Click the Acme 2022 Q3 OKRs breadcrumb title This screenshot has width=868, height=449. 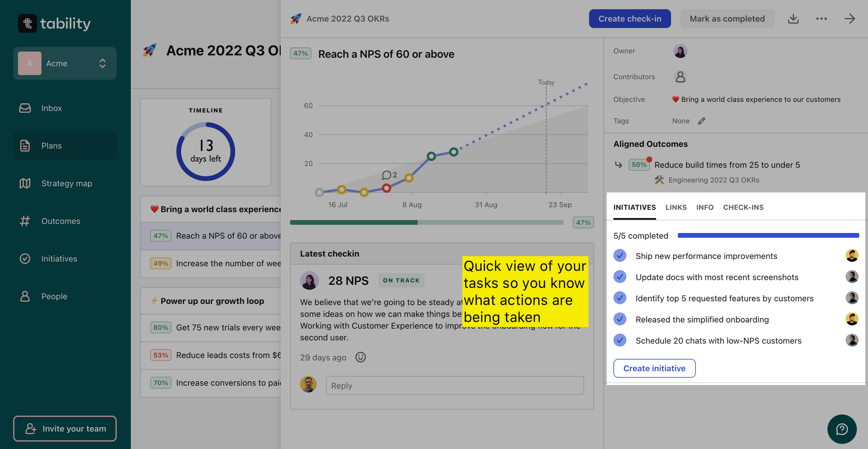tap(348, 19)
